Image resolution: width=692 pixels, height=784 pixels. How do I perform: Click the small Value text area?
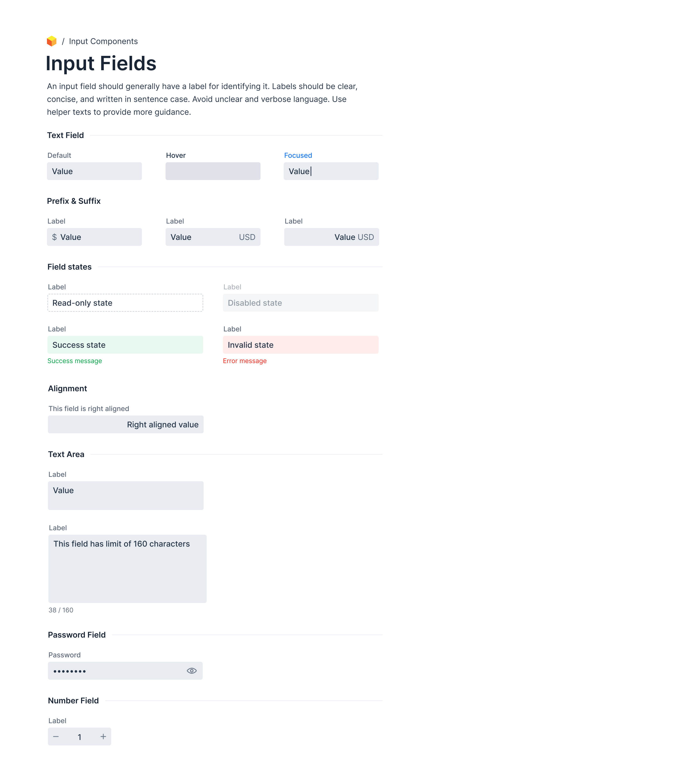point(125,496)
